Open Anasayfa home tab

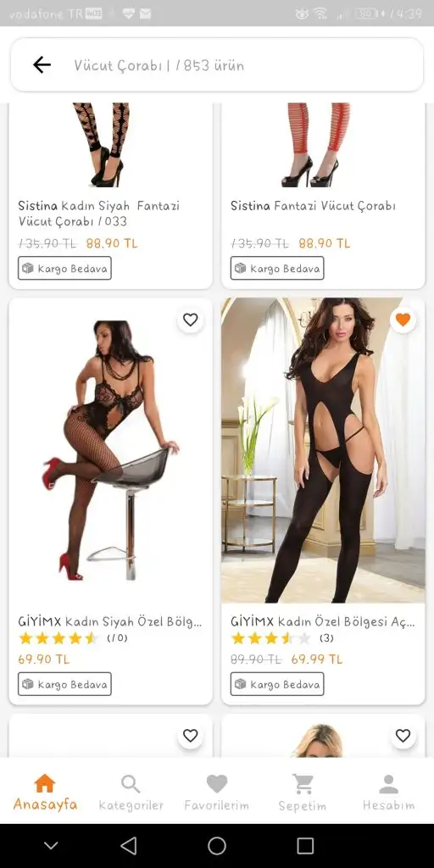(45, 793)
